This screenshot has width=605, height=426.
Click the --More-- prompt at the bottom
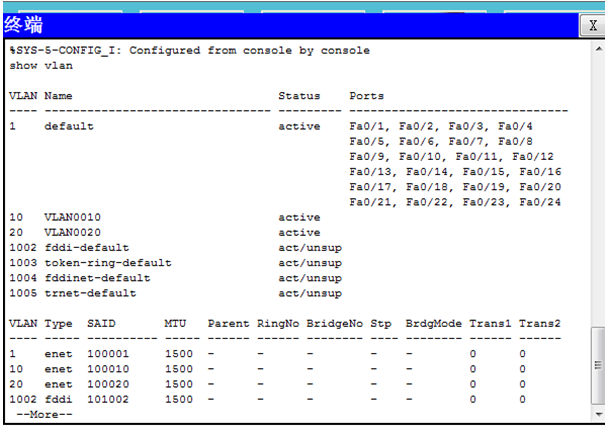pos(38,413)
